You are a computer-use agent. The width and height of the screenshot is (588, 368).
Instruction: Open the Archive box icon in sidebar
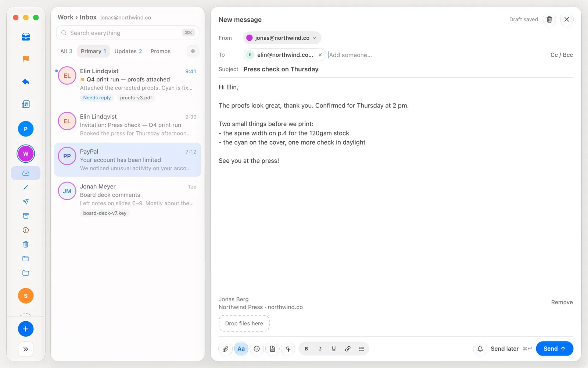pos(26,216)
